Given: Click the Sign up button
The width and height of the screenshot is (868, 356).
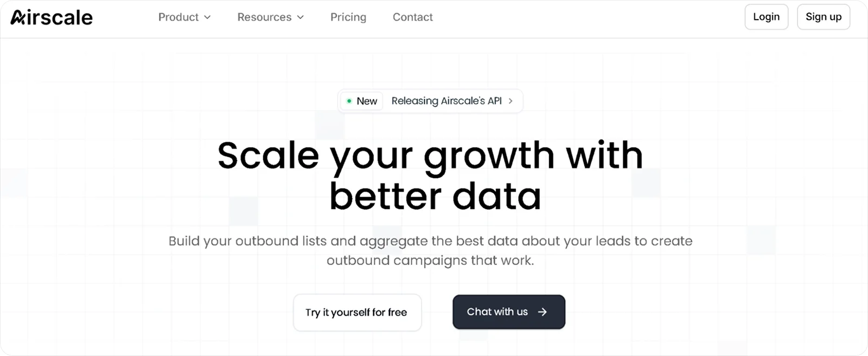Looking at the screenshot, I should pyautogui.click(x=823, y=17).
